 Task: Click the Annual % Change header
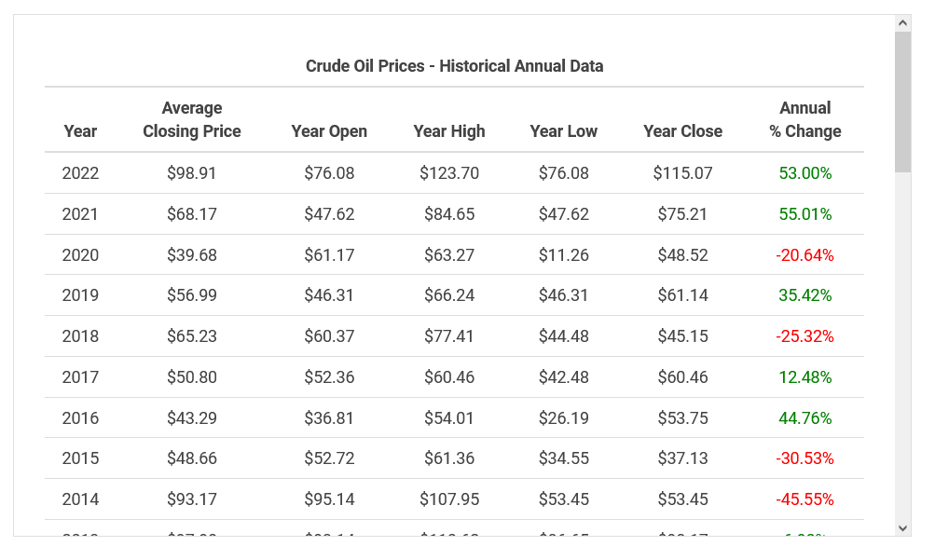click(x=805, y=120)
